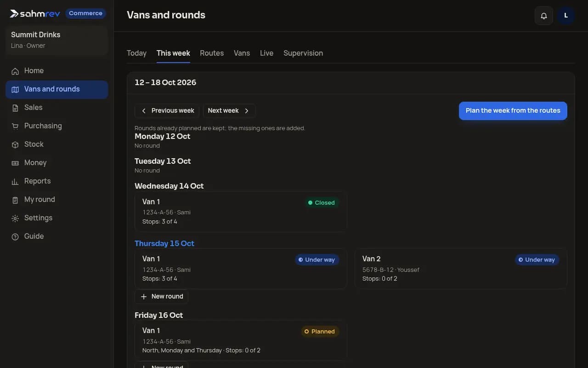Click the Sales document icon
The width and height of the screenshot is (588, 368).
pyautogui.click(x=15, y=108)
